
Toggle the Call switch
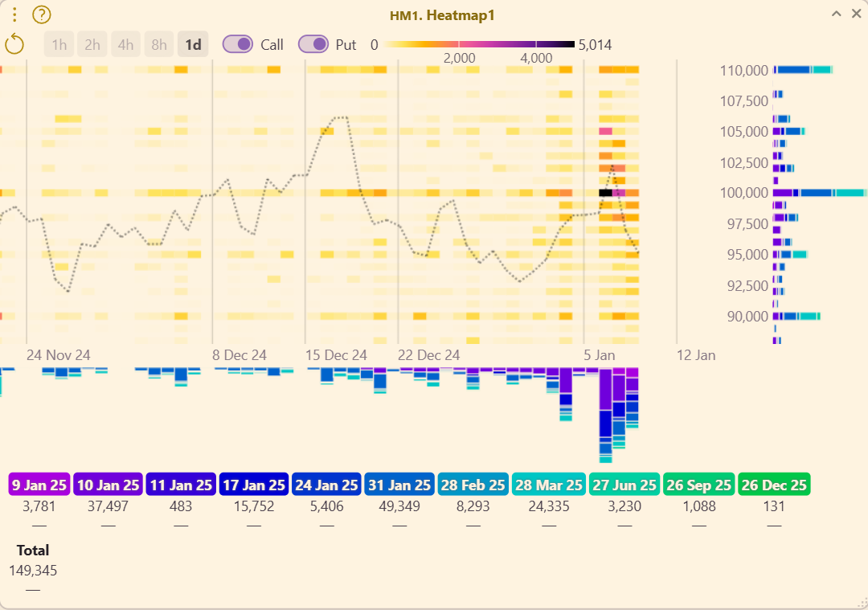pos(237,44)
